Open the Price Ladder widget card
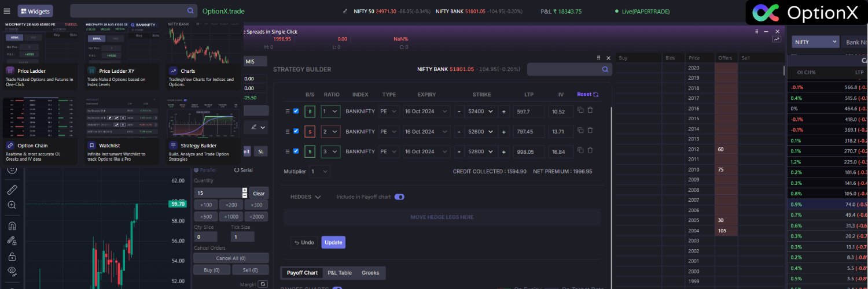Image resolution: width=868 pixels, height=289 pixels. coord(41,55)
